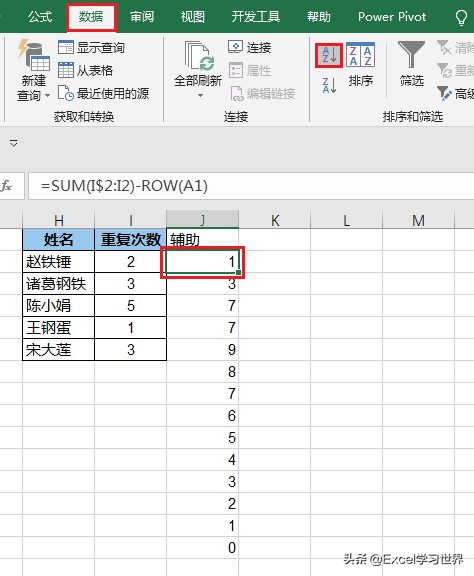Viewport: 474px width, 576px height.
Task: Select the count cell for 王钢蛋
Action: [x=130, y=328]
